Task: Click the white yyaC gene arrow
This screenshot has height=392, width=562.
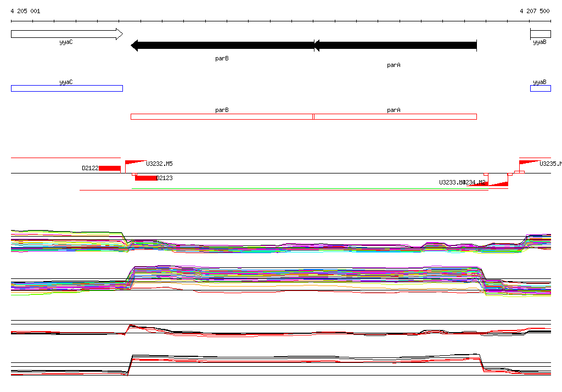Action: click(67, 34)
